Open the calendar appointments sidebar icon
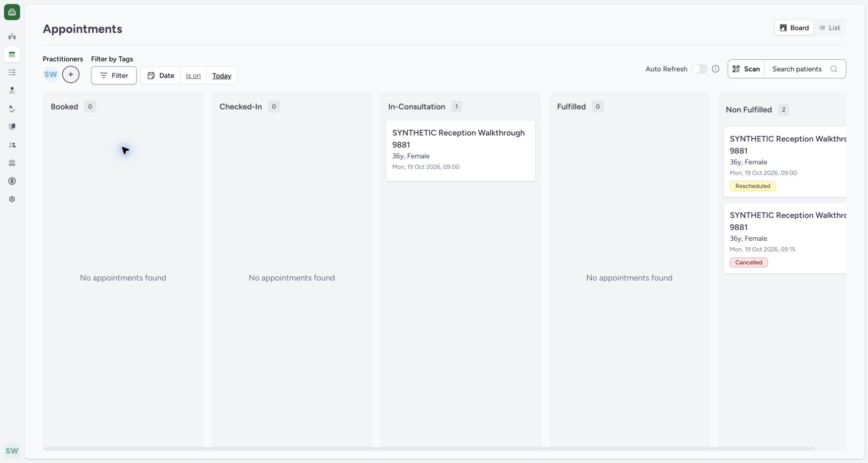This screenshot has height=463, width=868. [x=12, y=54]
